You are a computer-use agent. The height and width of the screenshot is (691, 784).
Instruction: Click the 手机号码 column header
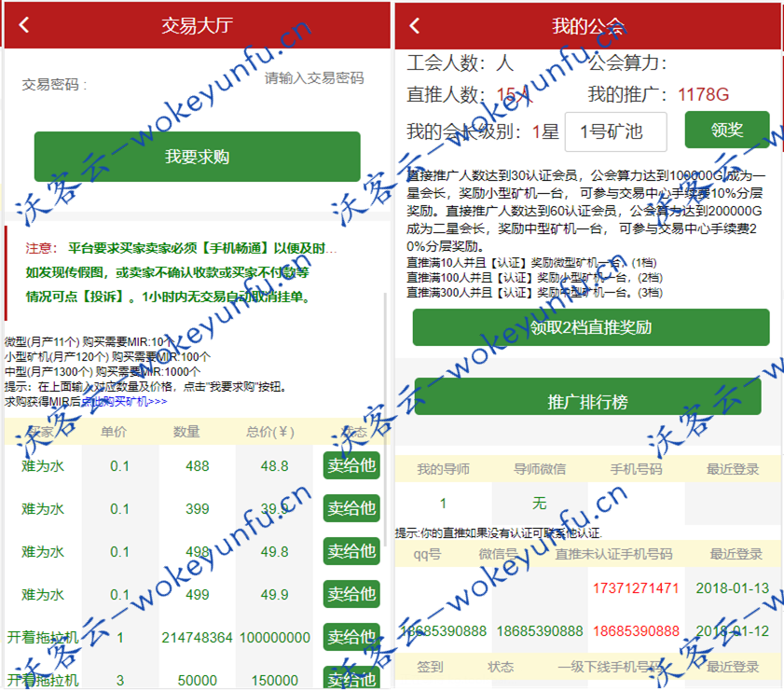point(636,469)
